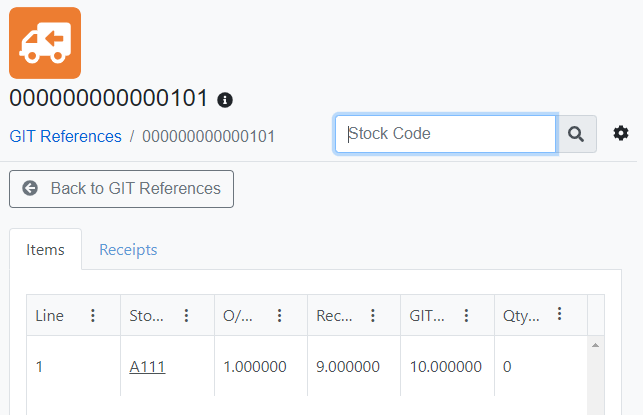
Task: Click the Rec... column header
Action: pyautogui.click(x=354, y=315)
